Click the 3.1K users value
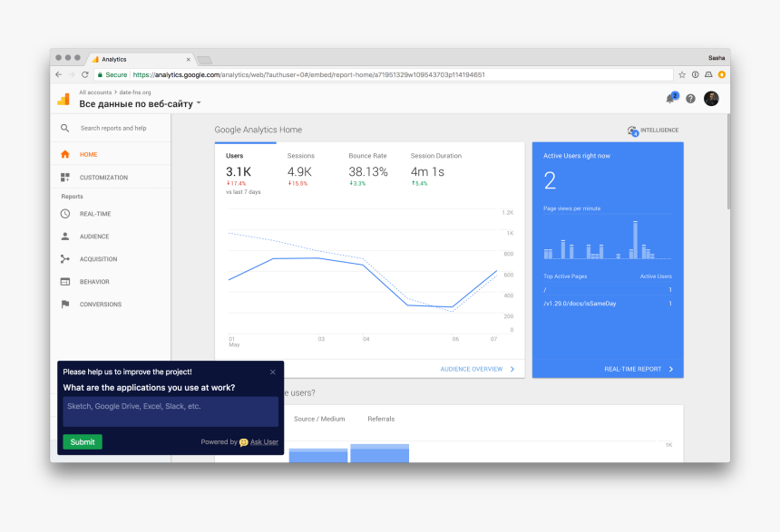This screenshot has height=532, width=780. pyautogui.click(x=239, y=172)
